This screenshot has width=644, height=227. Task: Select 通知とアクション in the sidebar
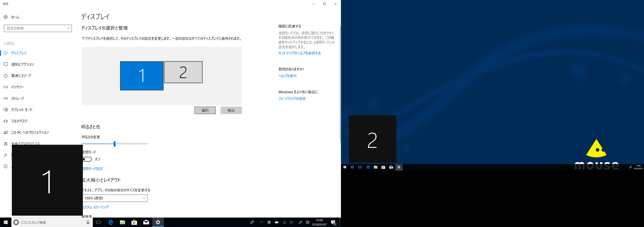22,64
